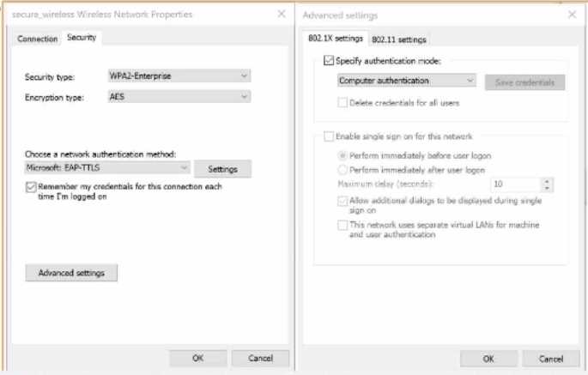Image resolution: width=588 pixels, height=375 pixels.
Task: Uncheck Specify authentication mode
Action: click(x=329, y=61)
